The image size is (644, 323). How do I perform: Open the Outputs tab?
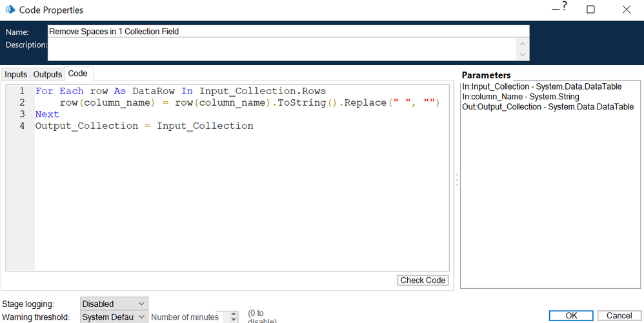[x=48, y=75]
